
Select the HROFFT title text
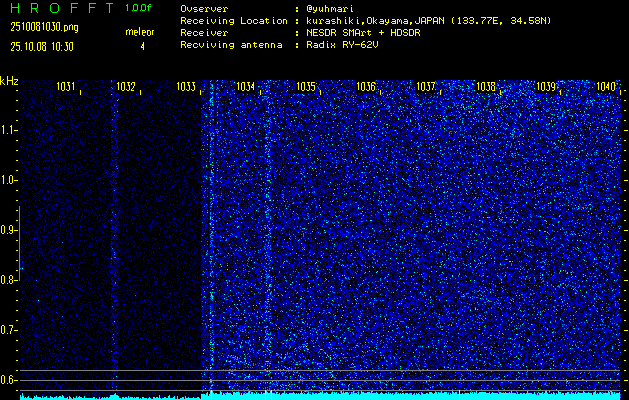tap(63, 8)
